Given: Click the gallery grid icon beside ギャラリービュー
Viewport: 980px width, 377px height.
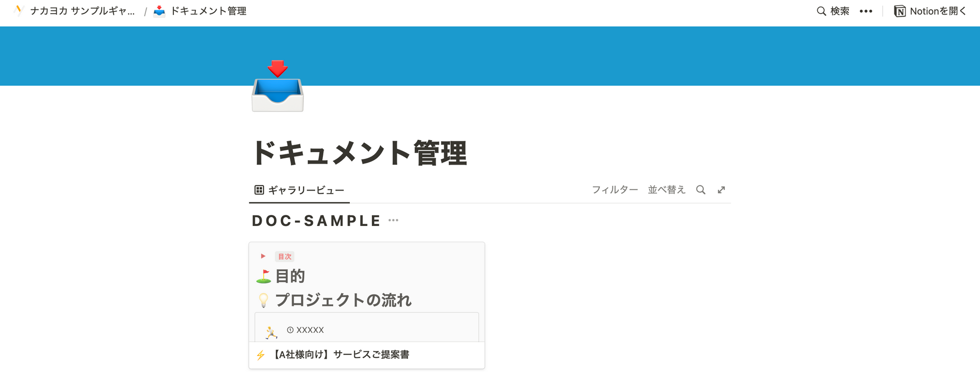Looking at the screenshot, I should pos(259,190).
